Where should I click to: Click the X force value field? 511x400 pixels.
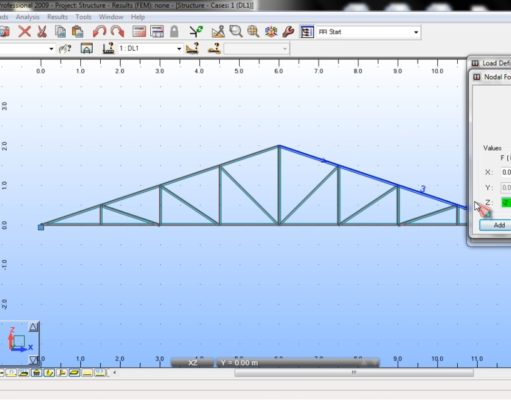(505, 172)
